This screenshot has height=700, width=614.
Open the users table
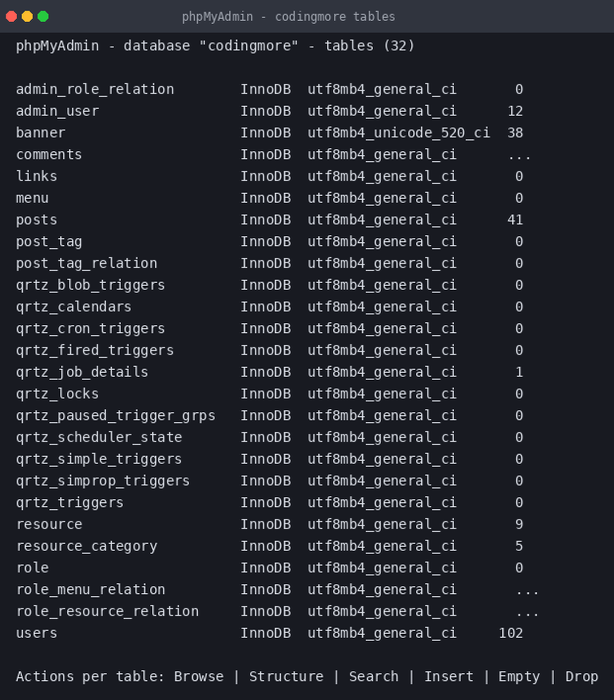coord(37,633)
